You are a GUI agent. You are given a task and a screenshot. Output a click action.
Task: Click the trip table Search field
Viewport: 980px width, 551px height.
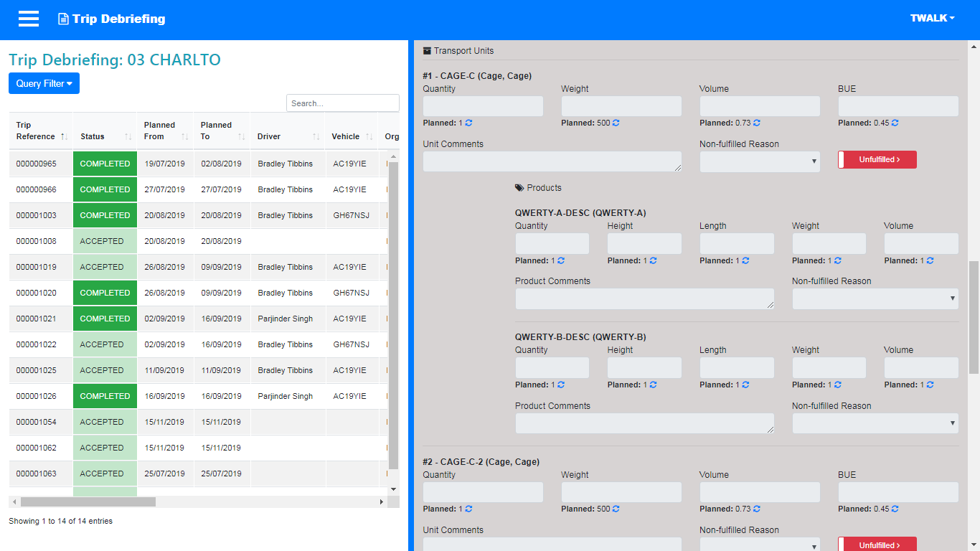point(343,103)
